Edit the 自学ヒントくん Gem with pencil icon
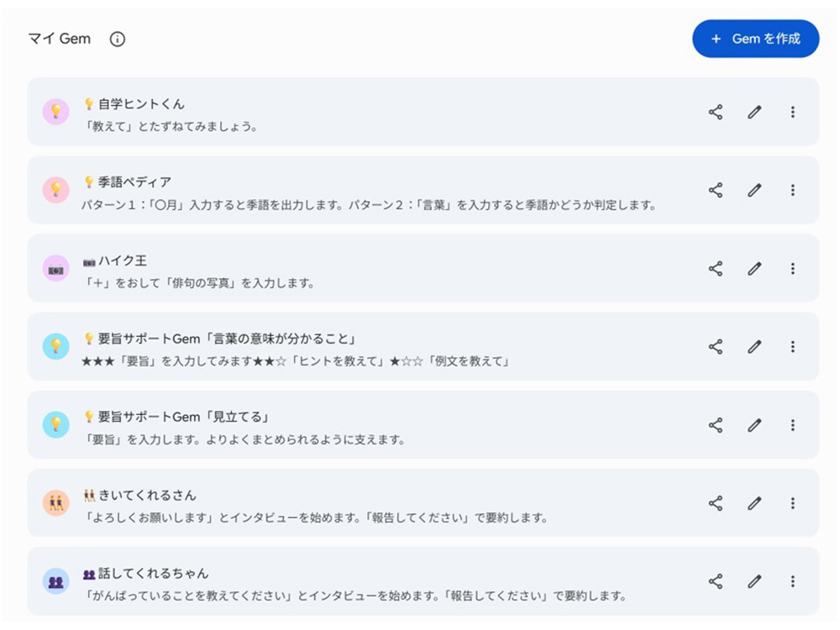 point(754,112)
